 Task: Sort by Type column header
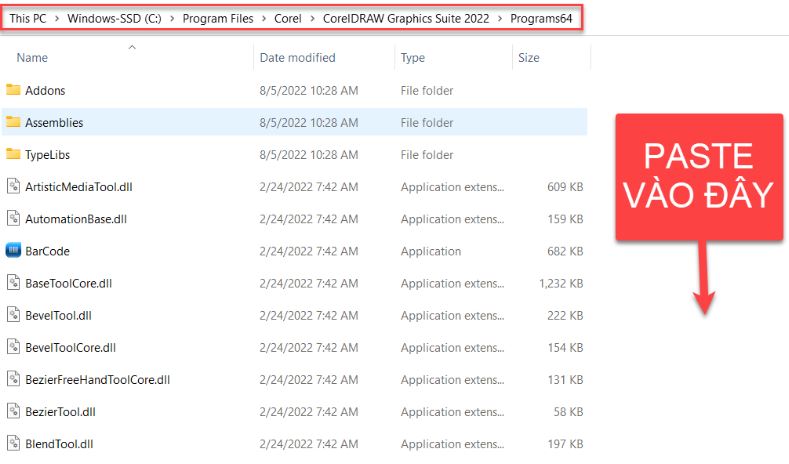click(413, 57)
